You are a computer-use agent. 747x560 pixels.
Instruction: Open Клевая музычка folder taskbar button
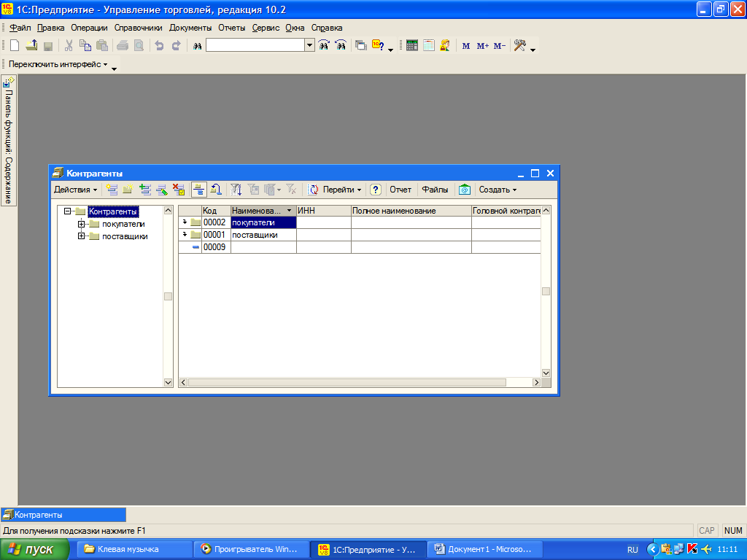(134, 550)
